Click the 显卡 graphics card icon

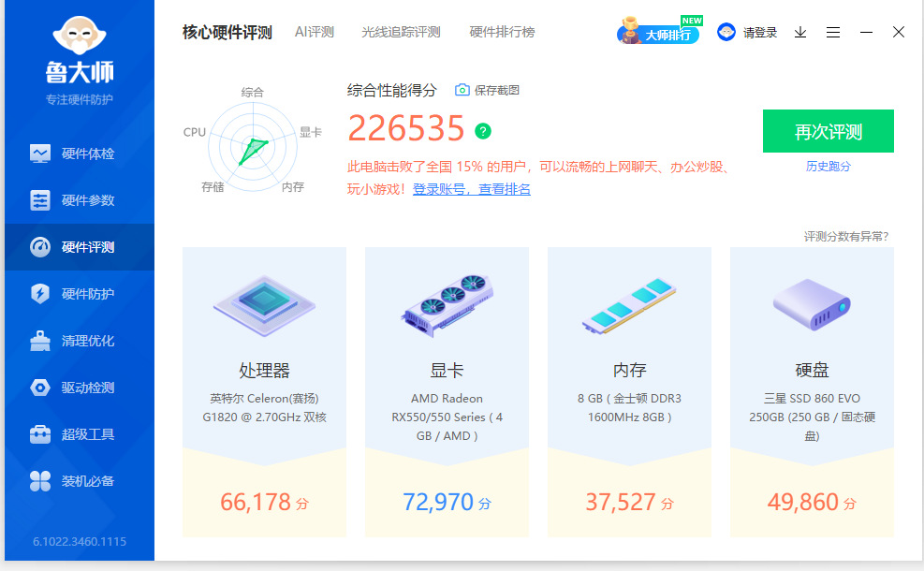pos(447,305)
